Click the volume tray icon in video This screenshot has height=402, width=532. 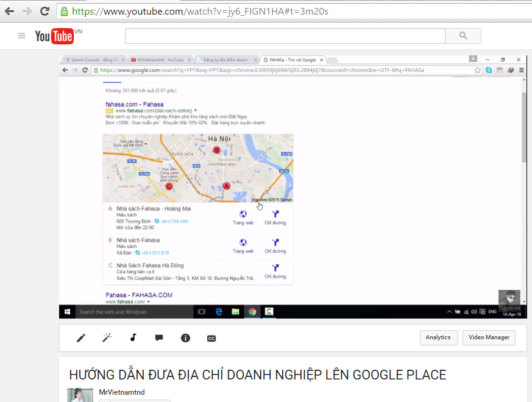click(474, 312)
